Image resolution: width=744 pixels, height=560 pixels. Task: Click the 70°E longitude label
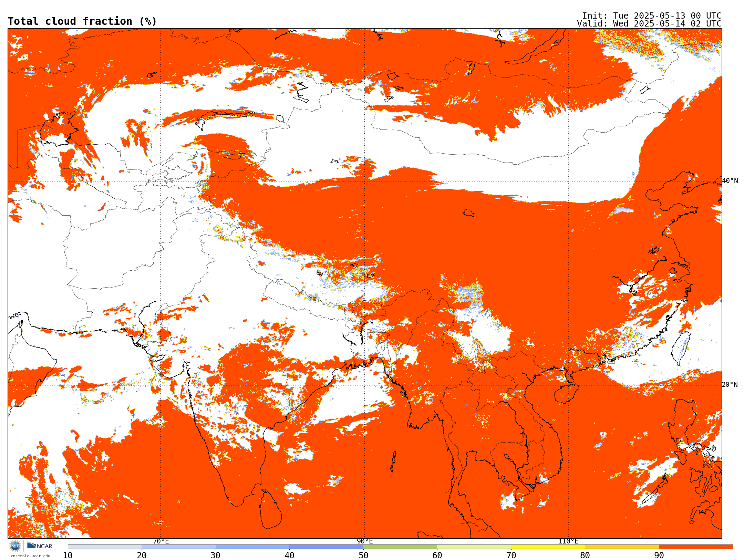click(161, 541)
